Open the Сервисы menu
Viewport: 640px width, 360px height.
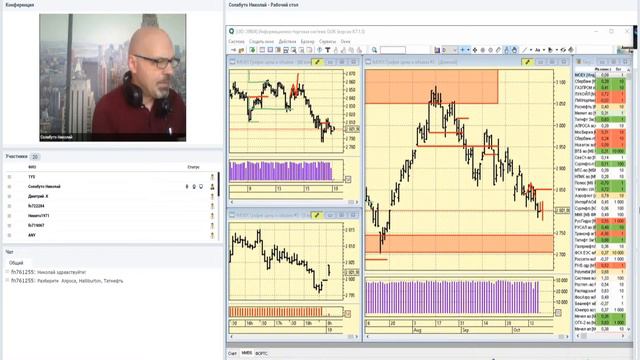(x=327, y=42)
